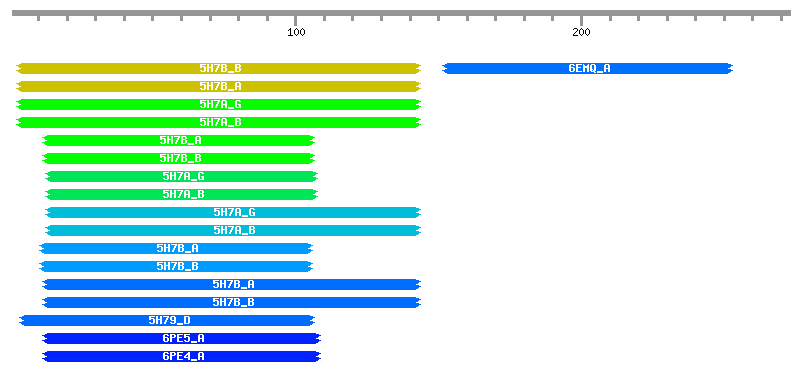The image size is (800, 369).
Task: Open the blue 6EMQ_A structure bar
Action: [x=587, y=68]
